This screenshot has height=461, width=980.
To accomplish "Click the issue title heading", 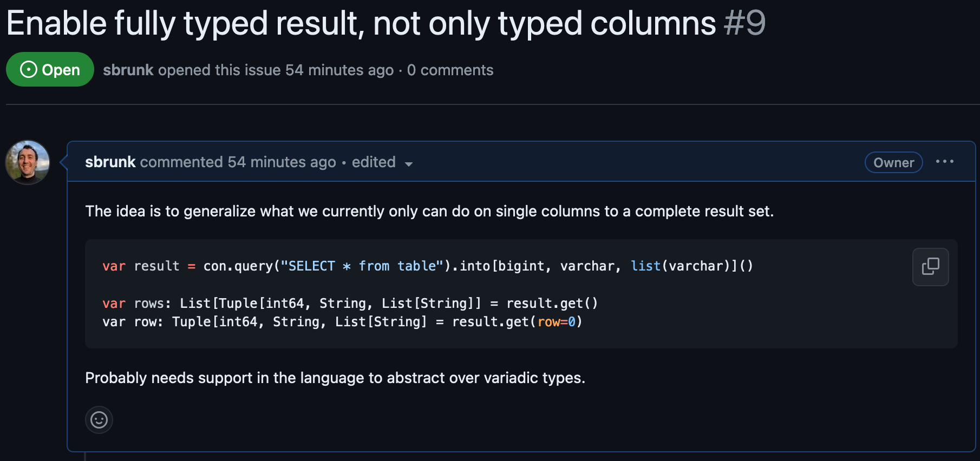I will [x=361, y=24].
